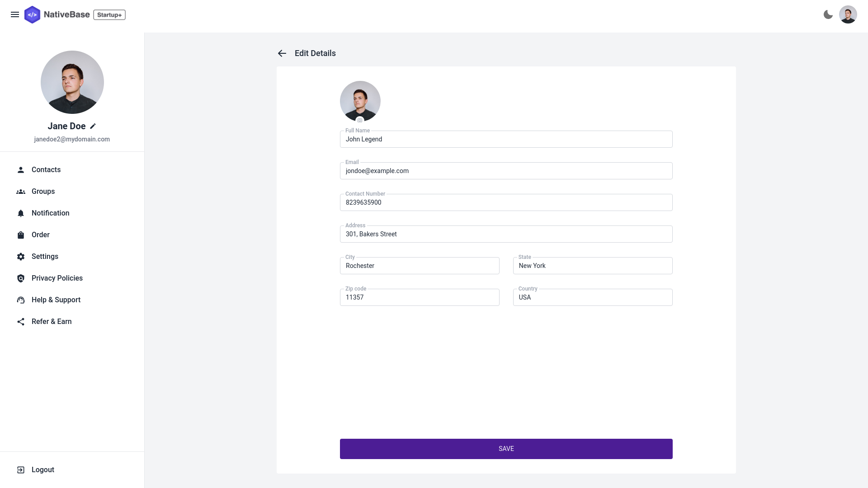
Task: Click the Privacy Policies shield icon
Action: click(21, 278)
